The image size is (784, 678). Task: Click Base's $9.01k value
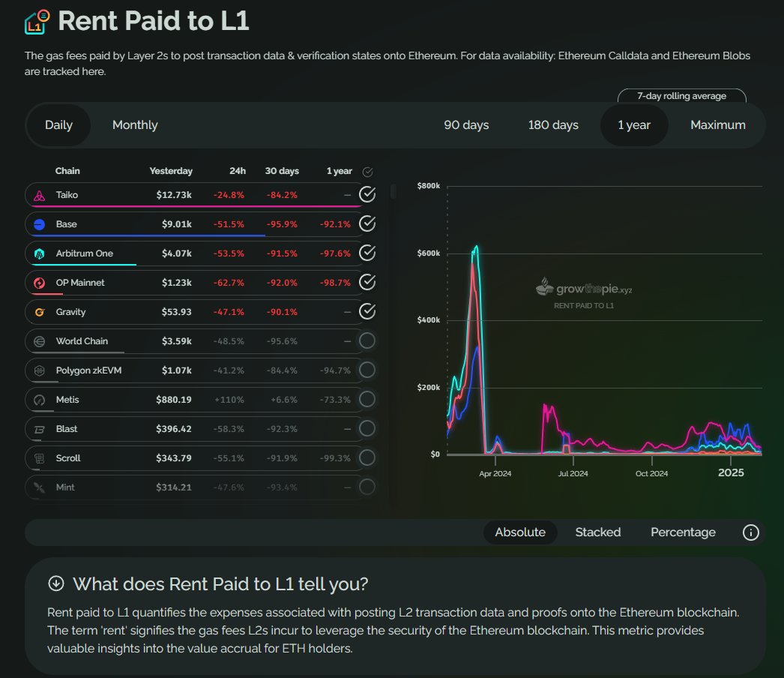click(176, 225)
